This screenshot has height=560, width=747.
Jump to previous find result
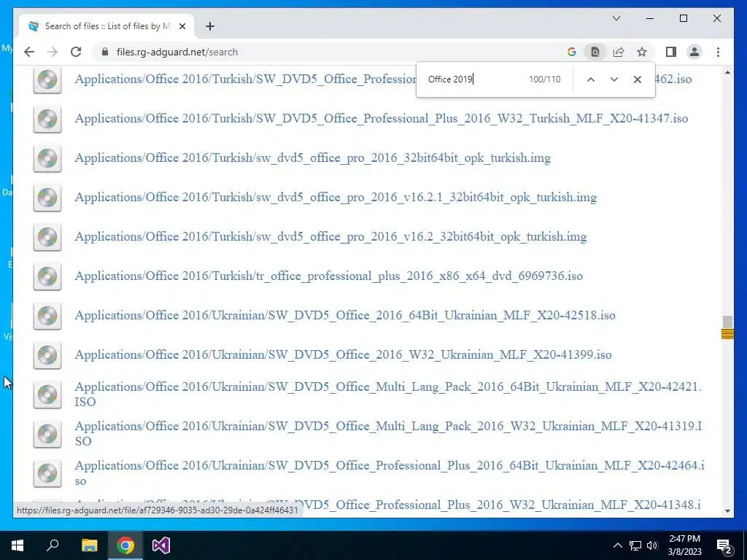[x=591, y=79]
